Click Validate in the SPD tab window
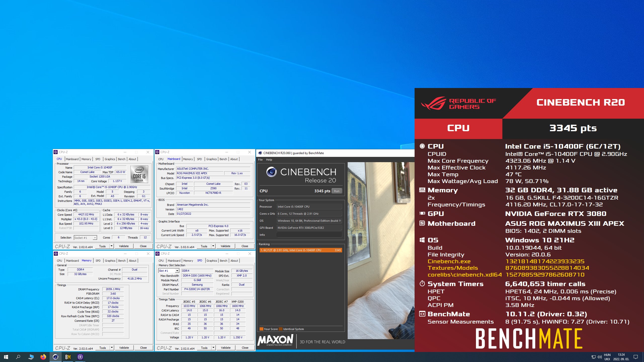This screenshot has height=362, width=644. [226, 348]
